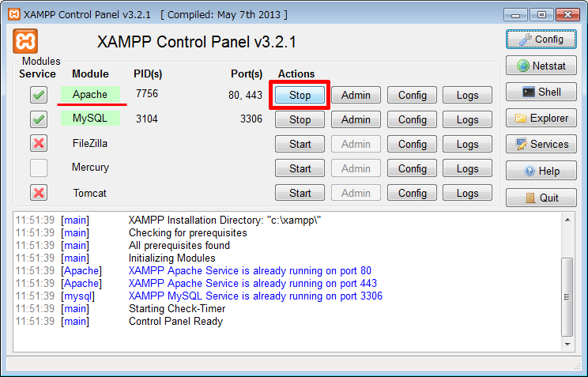Click the FileZilla Admin button
This screenshot has height=377, width=588.
(x=356, y=144)
